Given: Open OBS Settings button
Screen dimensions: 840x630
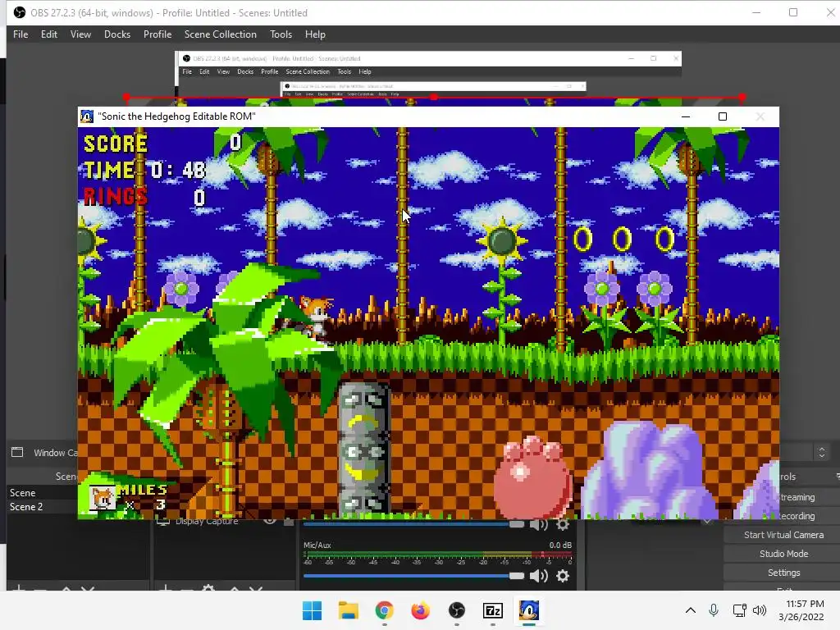Looking at the screenshot, I should pyautogui.click(x=783, y=572).
